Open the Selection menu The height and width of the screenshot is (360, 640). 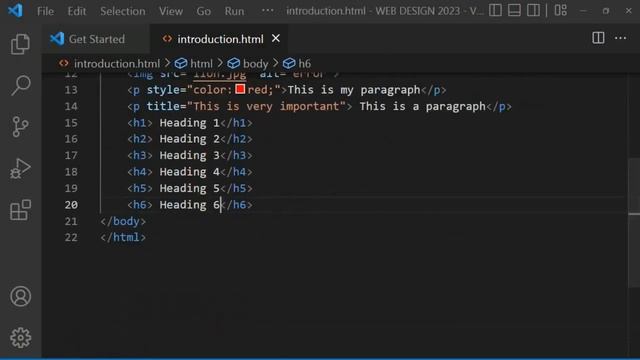point(122,11)
